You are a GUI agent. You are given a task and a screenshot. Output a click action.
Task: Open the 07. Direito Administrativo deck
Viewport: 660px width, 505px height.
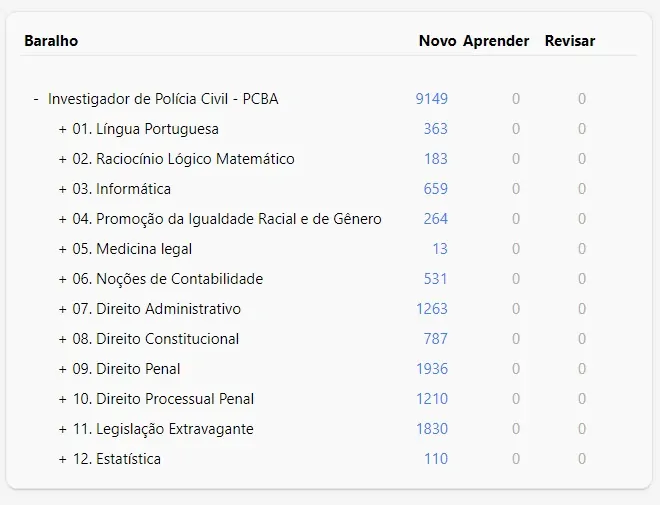(x=157, y=309)
